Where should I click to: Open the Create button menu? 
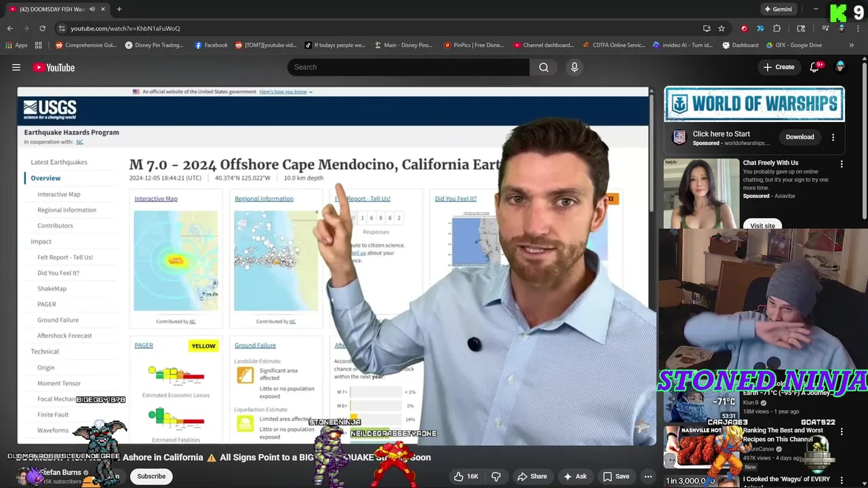[x=778, y=67]
